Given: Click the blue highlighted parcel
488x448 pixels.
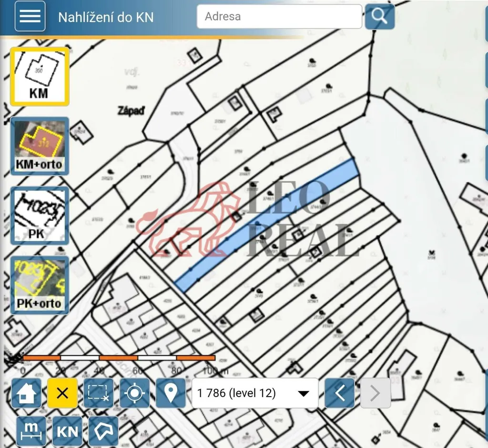Looking at the screenshot, I should coord(267,225).
